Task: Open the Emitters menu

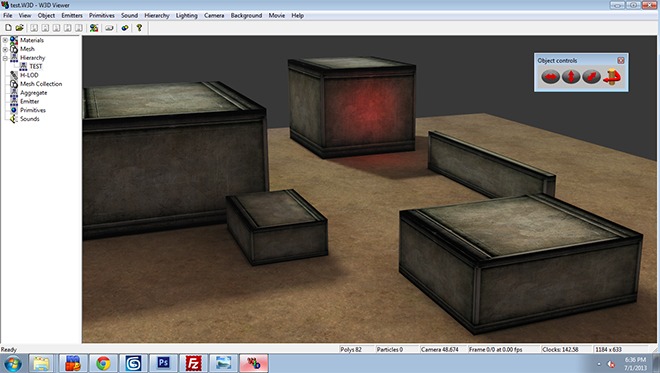Action: coord(72,16)
